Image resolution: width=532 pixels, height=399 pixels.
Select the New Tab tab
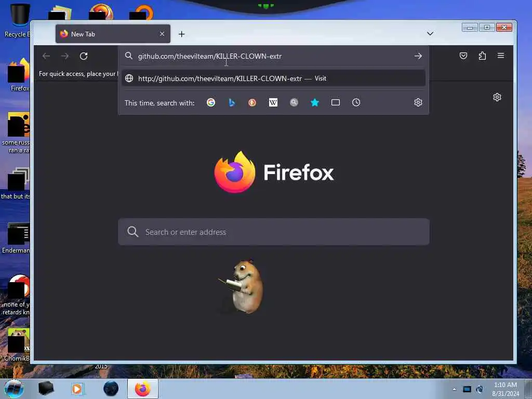pos(113,34)
